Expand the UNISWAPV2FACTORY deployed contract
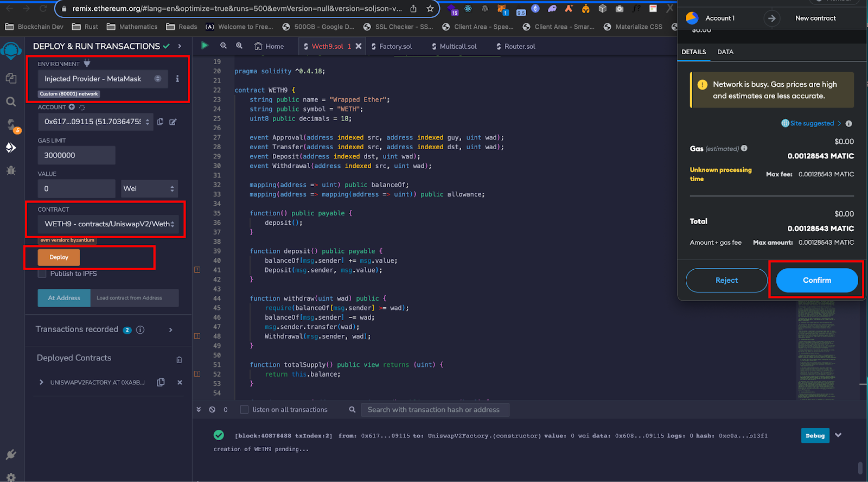868x482 pixels. 41,382
